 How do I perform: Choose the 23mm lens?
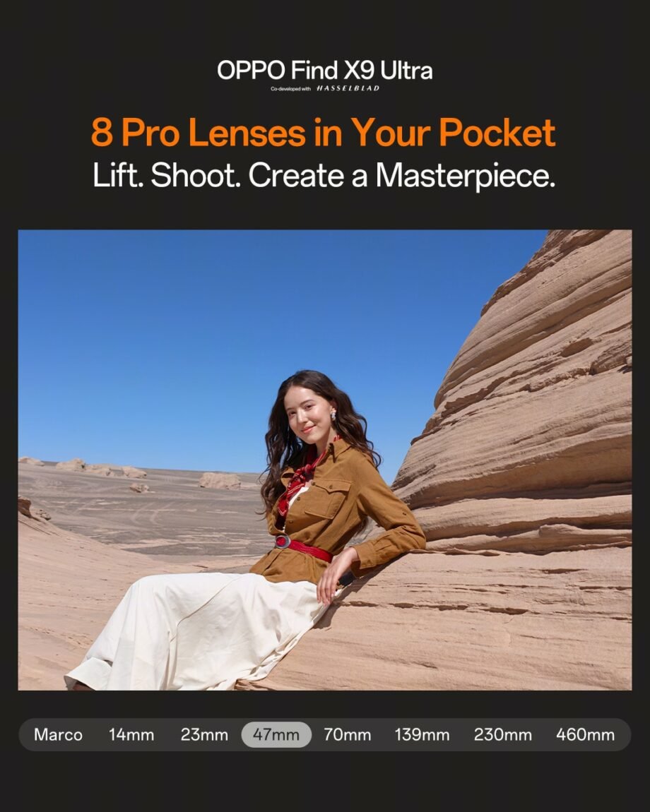click(x=204, y=735)
